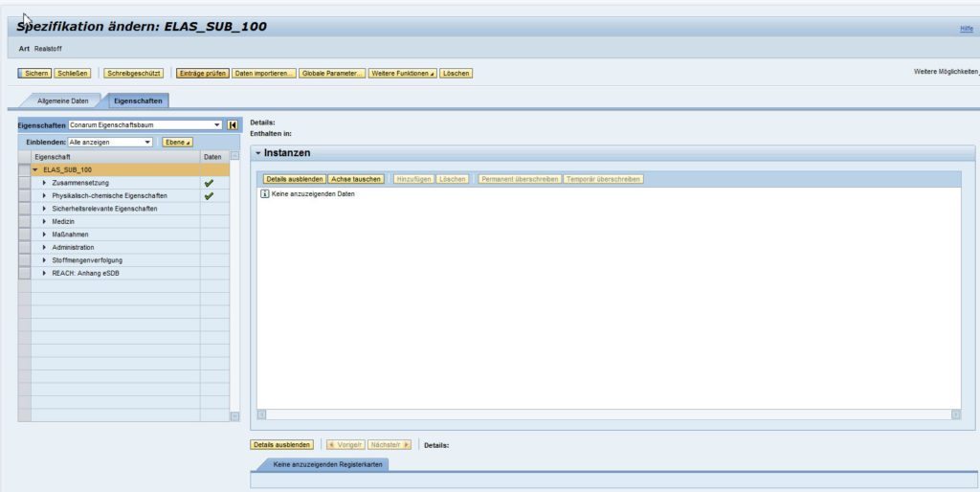Expand the Administration node arrow
The height and width of the screenshot is (492, 980).
[x=44, y=248]
